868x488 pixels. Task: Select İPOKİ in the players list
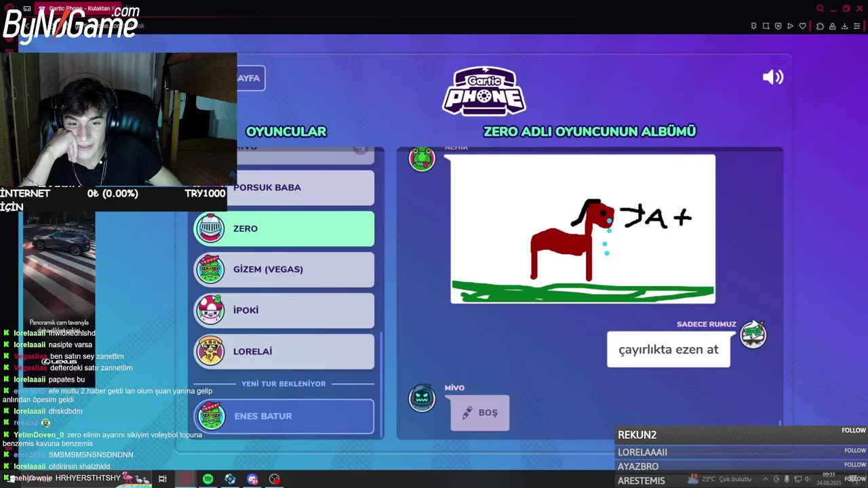(x=284, y=310)
